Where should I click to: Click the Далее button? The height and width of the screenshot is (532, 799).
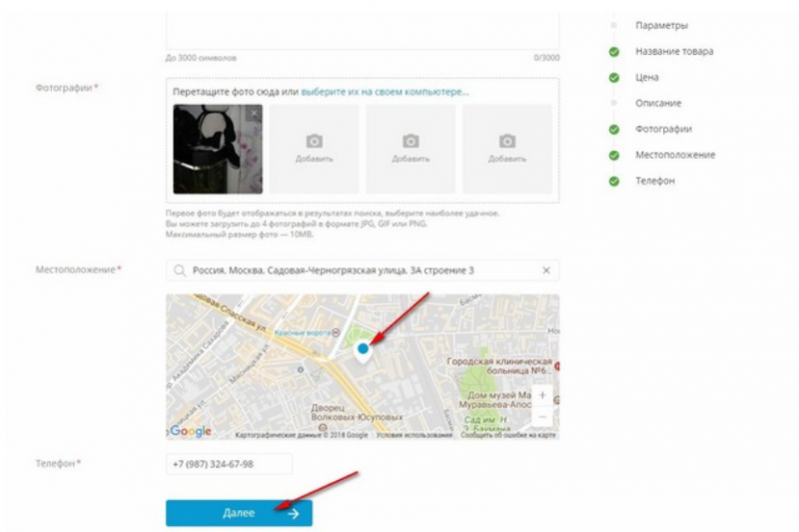[239, 513]
